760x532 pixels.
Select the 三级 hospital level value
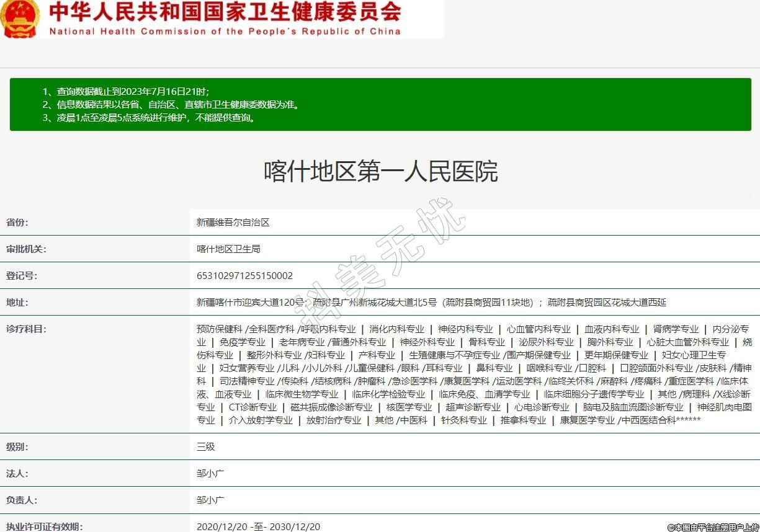(205, 446)
